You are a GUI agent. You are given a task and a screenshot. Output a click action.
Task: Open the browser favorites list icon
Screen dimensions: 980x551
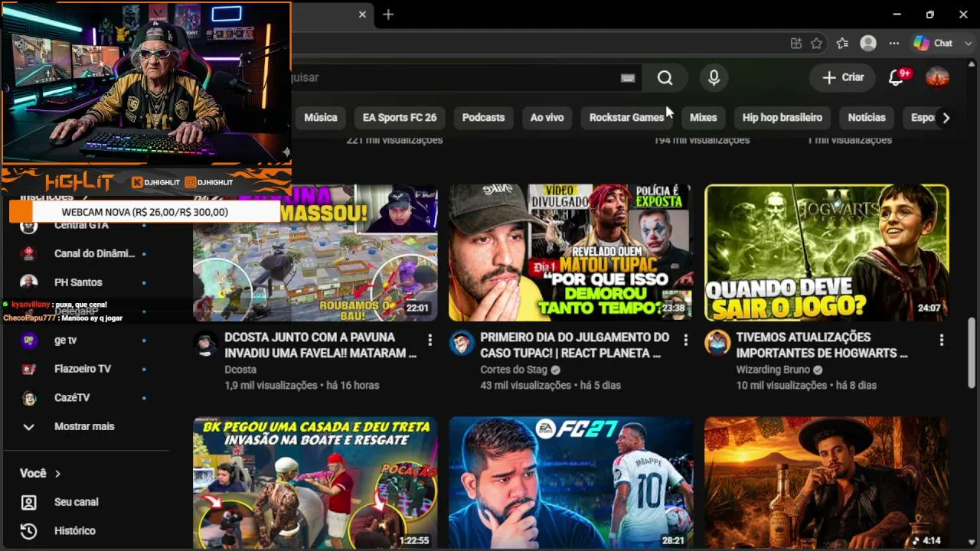[842, 44]
